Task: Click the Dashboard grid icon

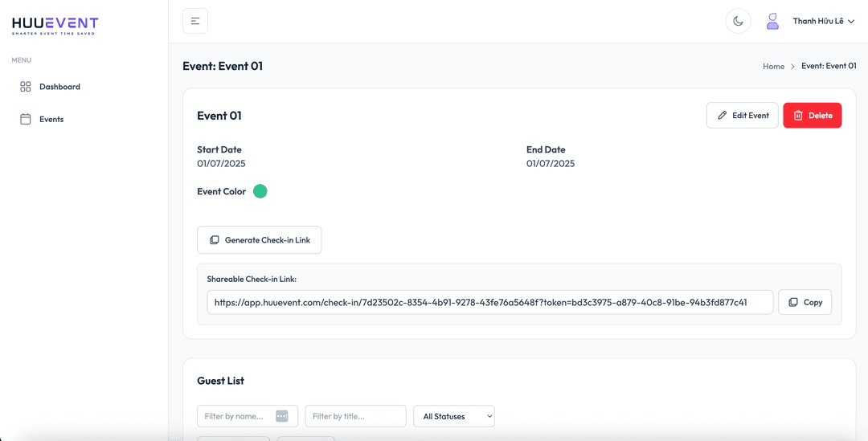Action: (x=26, y=86)
